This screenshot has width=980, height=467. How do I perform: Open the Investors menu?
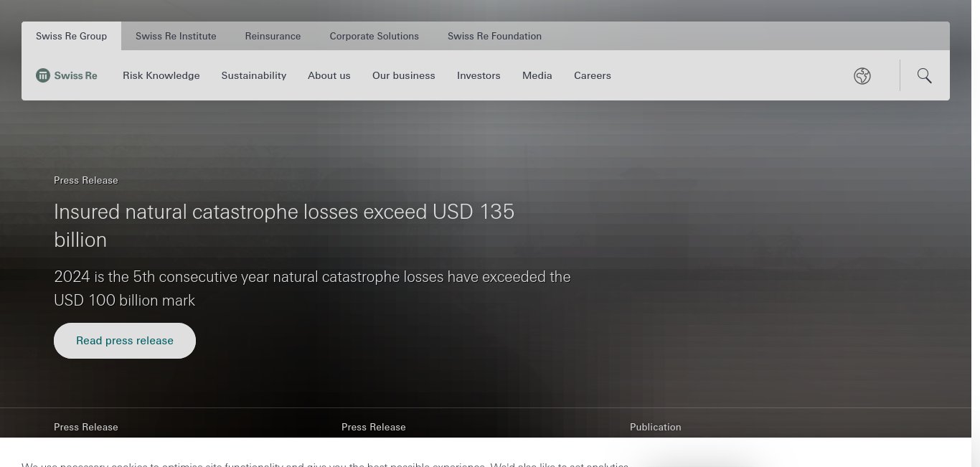coord(479,75)
